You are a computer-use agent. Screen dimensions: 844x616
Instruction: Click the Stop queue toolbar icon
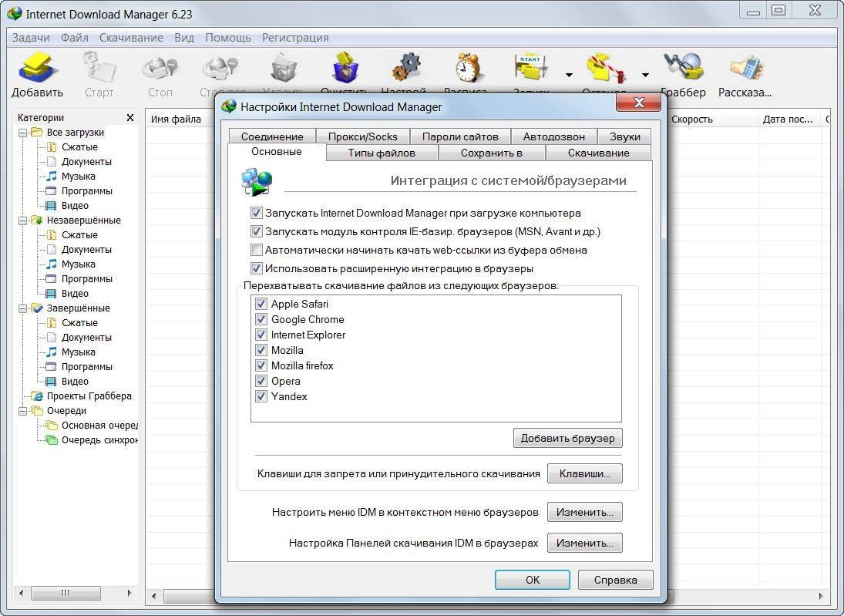[x=606, y=67]
